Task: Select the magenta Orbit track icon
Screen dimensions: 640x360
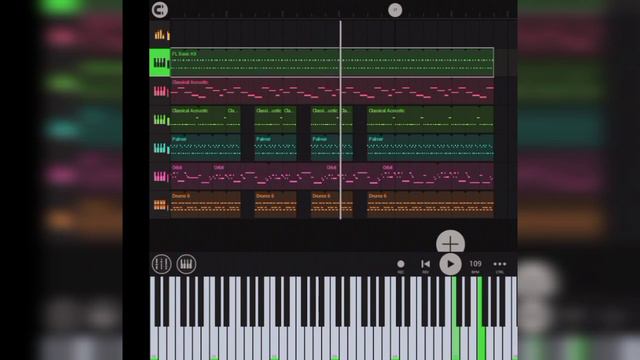Action: [x=160, y=176]
